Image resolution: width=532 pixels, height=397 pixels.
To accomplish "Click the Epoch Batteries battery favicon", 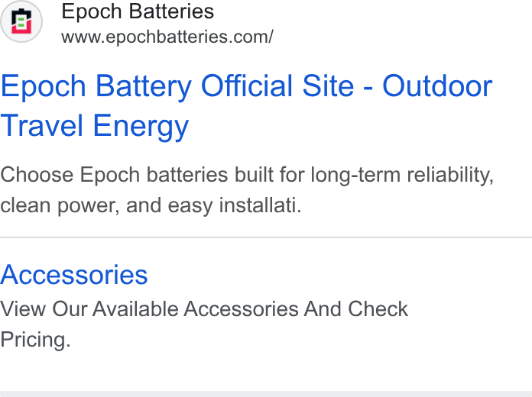I will point(21,21).
